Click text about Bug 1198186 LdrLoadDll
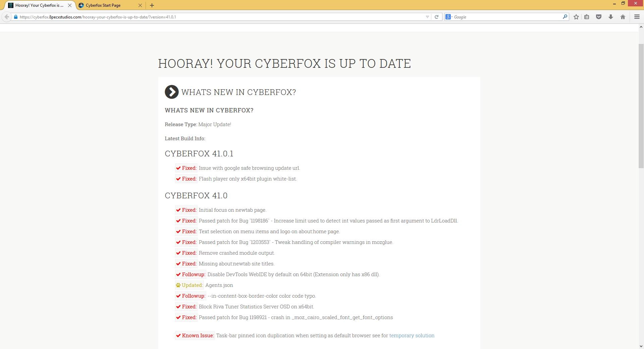 pyautogui.click(x=328, y=221)
